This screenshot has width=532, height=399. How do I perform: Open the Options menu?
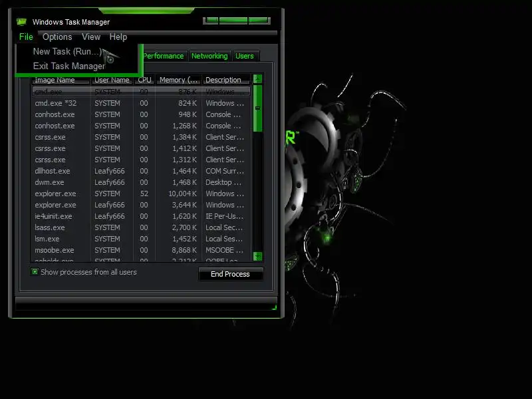(x=57, y=37)
